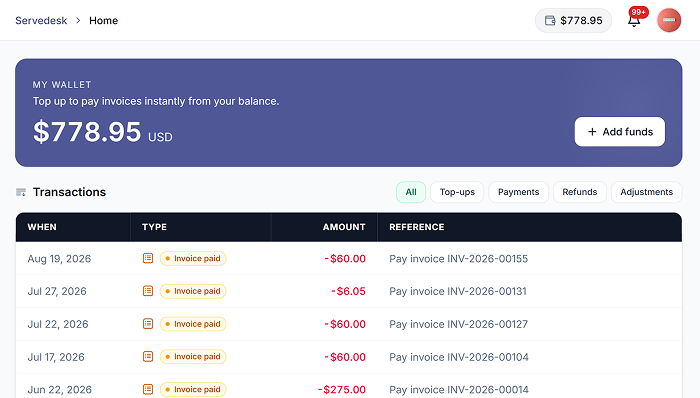Click Invoice paid badge for INV-2026-00155
This screenshot has width=700, height=398.
193,258
